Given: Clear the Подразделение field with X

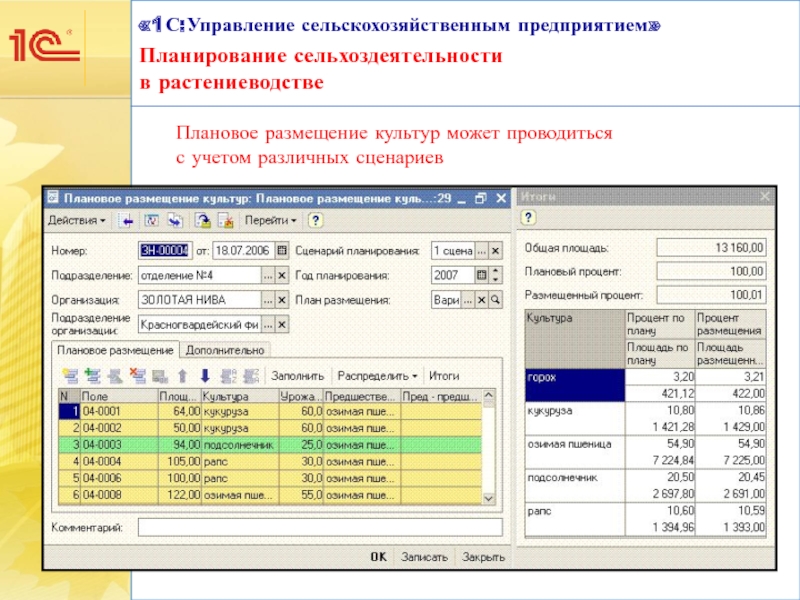Looking at the screenshot, I should pos(282,276).
